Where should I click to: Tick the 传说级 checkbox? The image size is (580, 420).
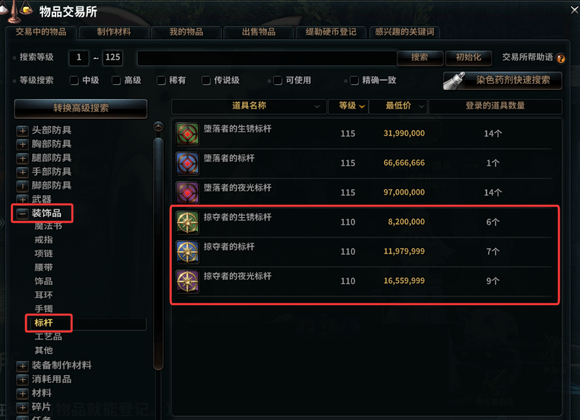(x=206, y=80)
